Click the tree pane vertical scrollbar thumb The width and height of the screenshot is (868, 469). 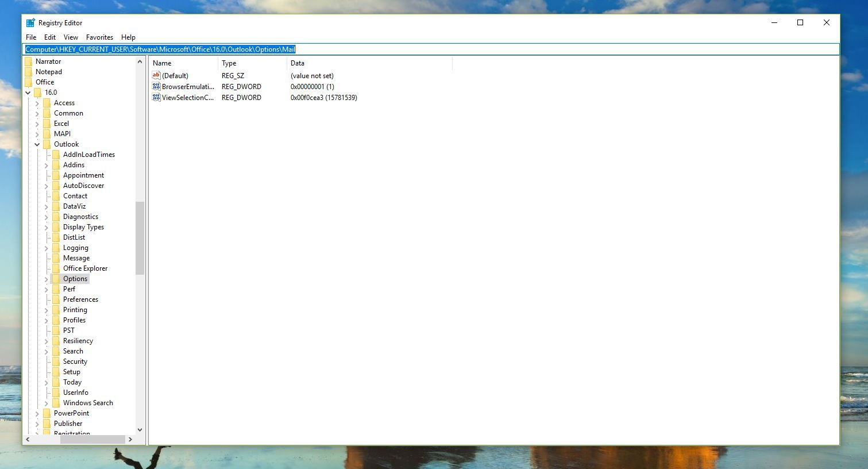(140, 238)
